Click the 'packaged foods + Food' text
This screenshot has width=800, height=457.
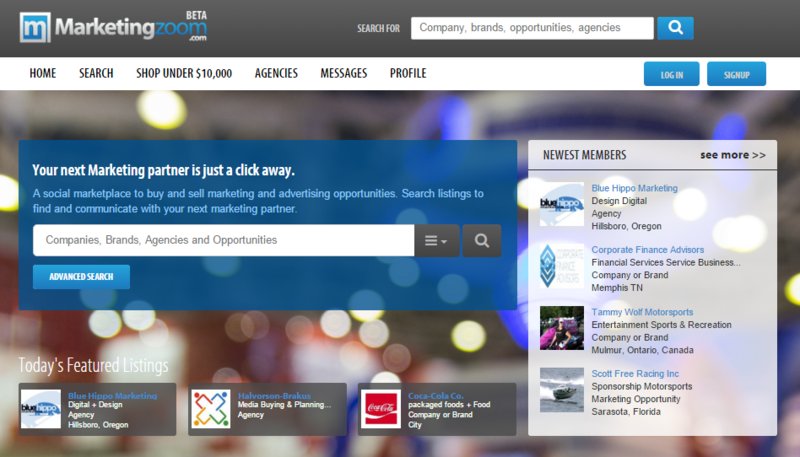coord(449,405)
